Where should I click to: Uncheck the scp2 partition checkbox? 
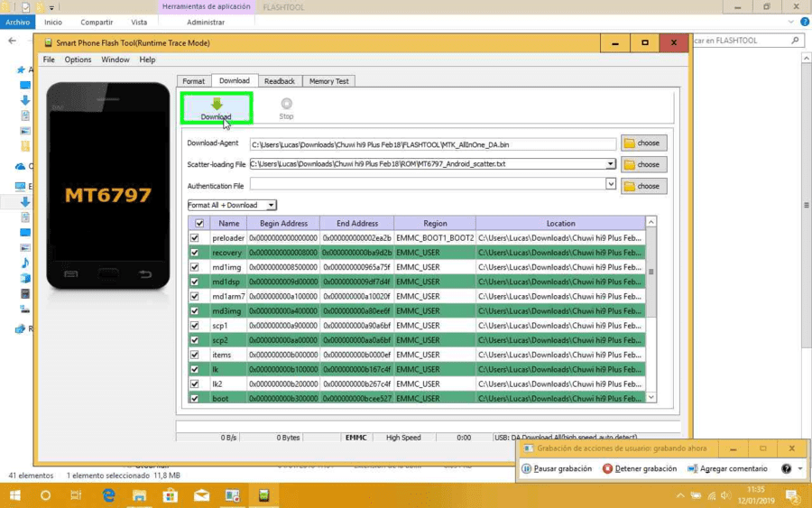195,340
